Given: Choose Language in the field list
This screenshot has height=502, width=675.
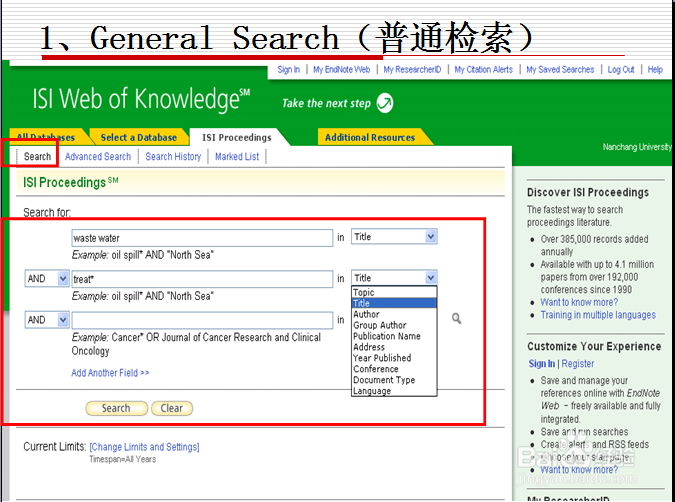Looking at the screenshot, I should point(394,391).
